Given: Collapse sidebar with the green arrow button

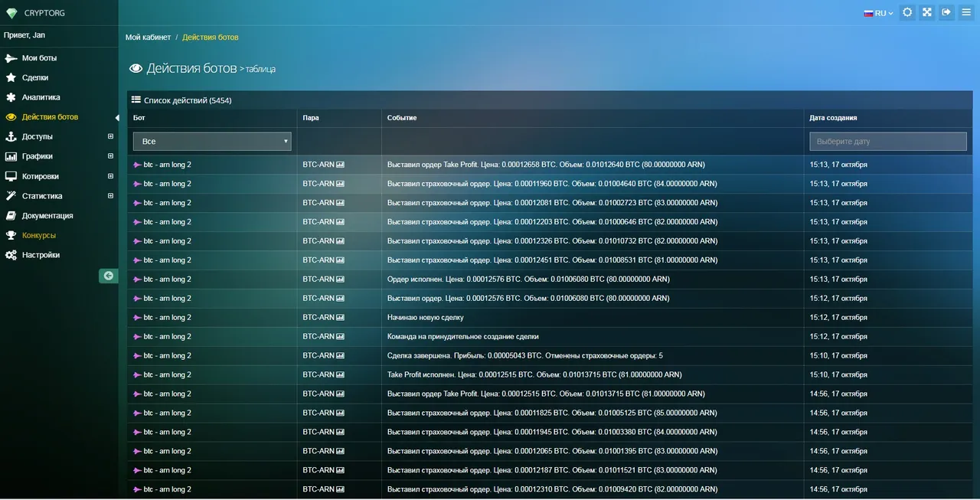Looking at the screenshot, I should click(109, 276).
